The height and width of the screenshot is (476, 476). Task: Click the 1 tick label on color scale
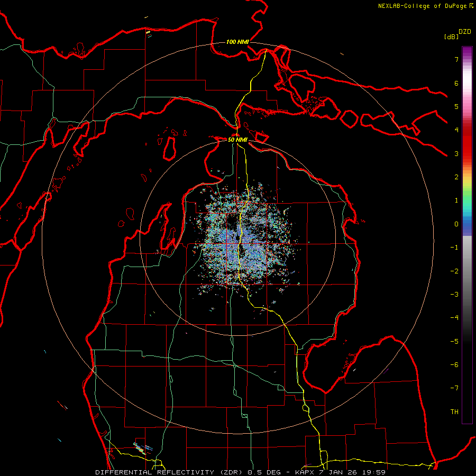(x=456, y=200)
